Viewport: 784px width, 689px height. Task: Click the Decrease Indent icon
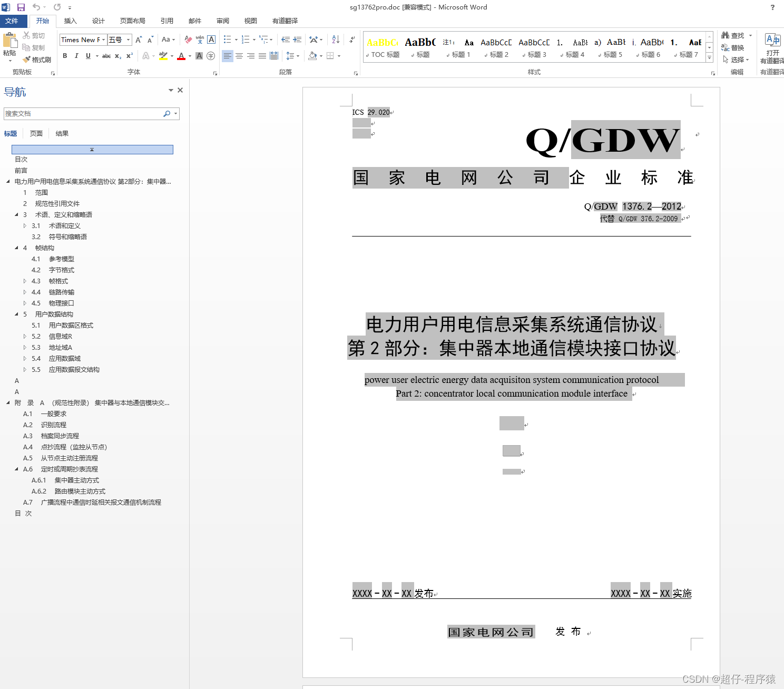click(x=286, y=40)
